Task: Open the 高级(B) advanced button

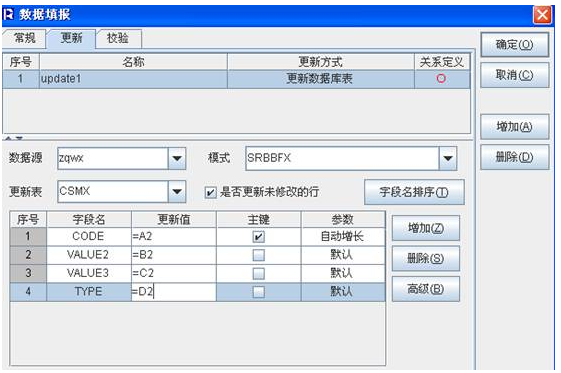Action: point(426,289)
